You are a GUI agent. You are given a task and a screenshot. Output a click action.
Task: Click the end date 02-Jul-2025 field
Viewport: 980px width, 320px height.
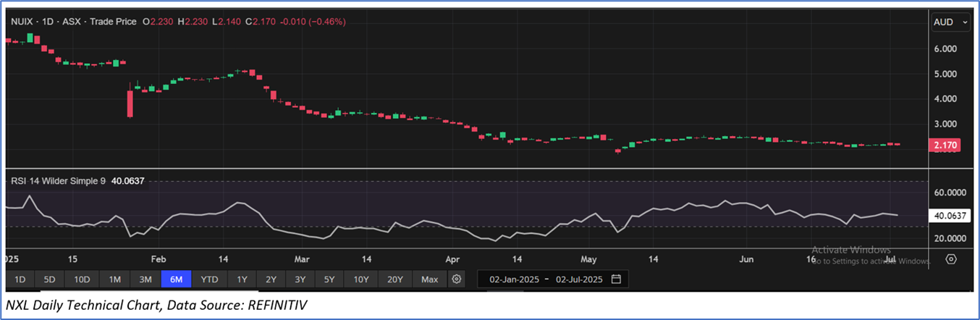[578, 279]
